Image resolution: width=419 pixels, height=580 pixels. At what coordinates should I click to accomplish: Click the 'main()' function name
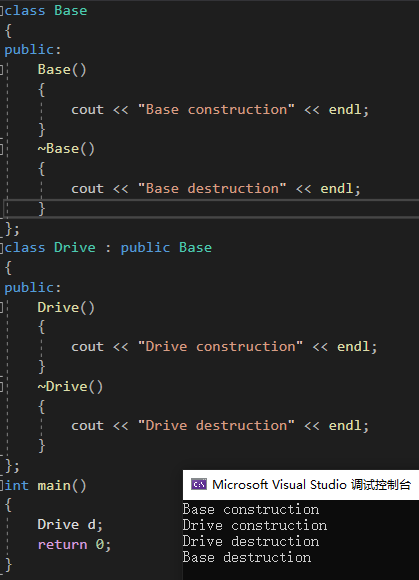[62, 485]
